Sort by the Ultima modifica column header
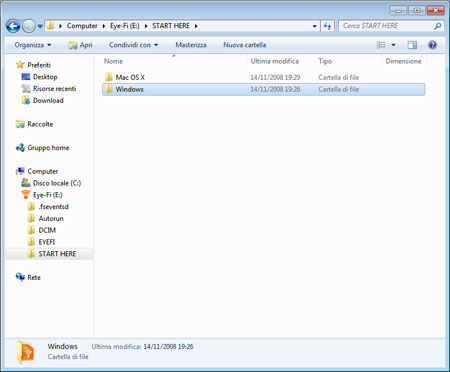 point(275,61)
